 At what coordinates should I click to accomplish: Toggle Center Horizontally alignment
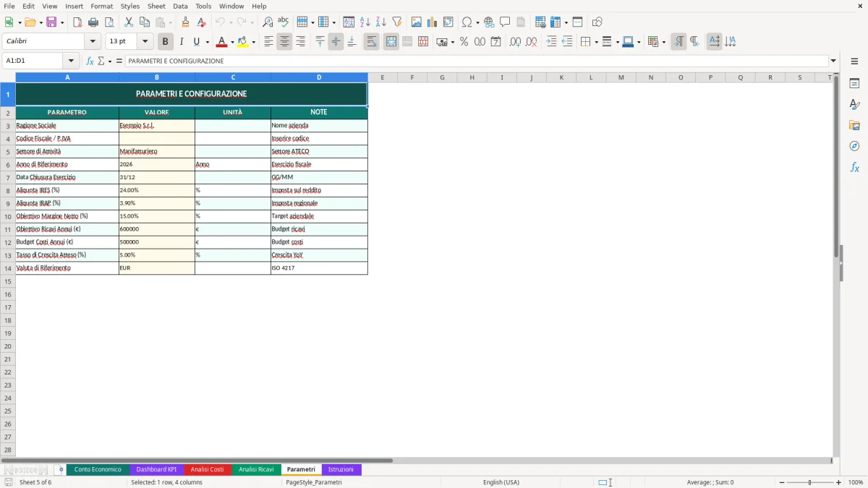[x=284, y=42]
